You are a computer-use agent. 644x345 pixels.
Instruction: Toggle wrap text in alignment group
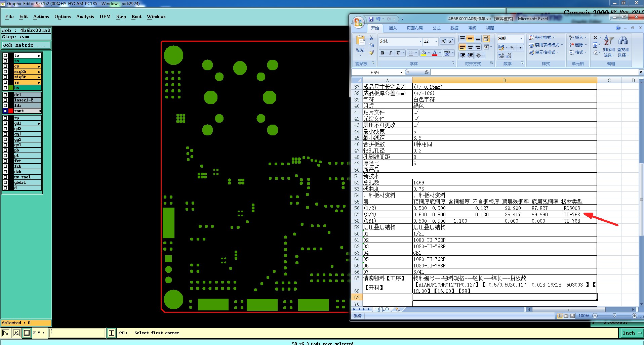pyautogui.click(x=486, y=39)
